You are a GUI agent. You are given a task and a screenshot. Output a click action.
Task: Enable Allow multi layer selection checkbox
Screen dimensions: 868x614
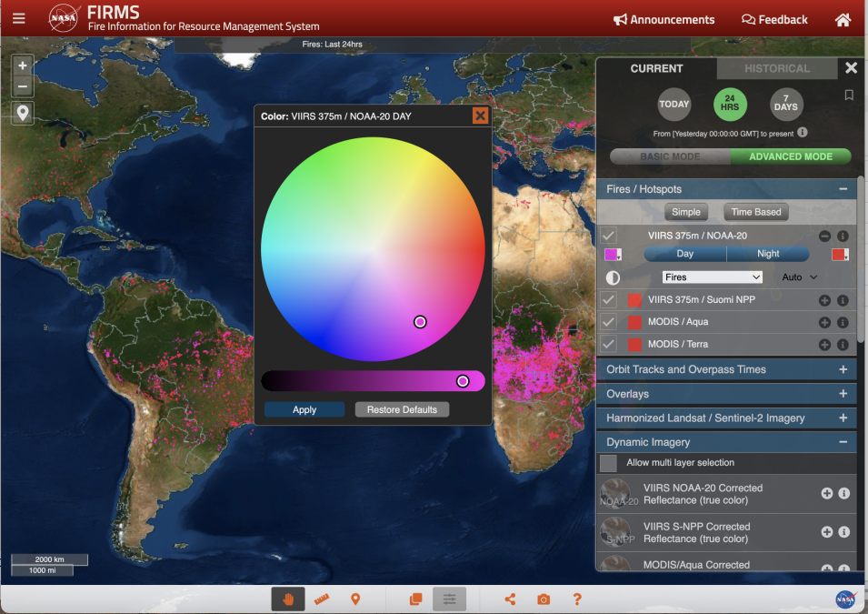point(608,463)
